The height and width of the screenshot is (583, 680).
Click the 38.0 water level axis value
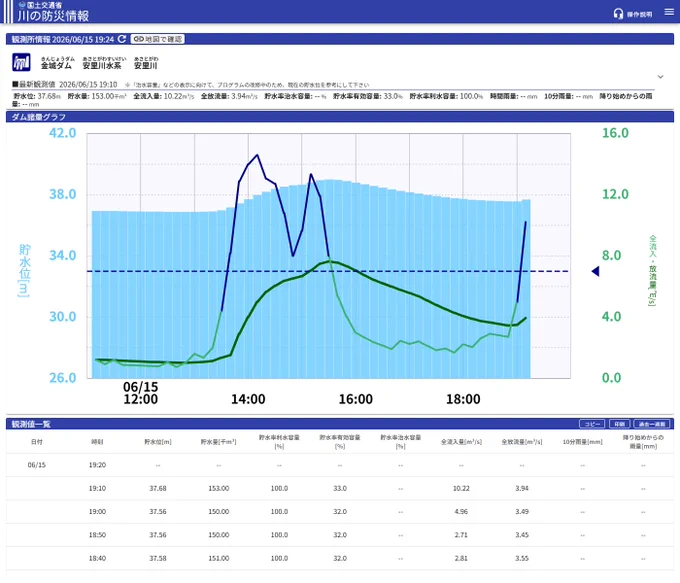(62, 194)
